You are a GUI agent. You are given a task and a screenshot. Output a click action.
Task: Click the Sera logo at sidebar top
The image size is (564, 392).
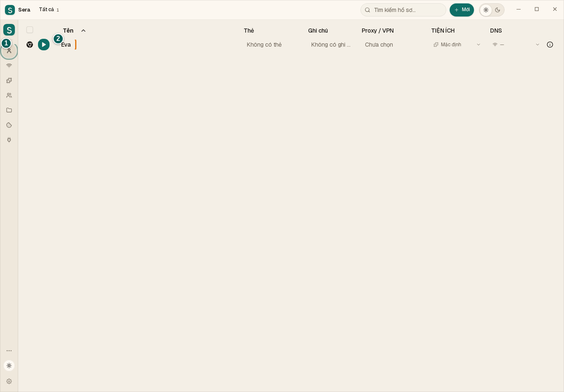coord(9,30)
